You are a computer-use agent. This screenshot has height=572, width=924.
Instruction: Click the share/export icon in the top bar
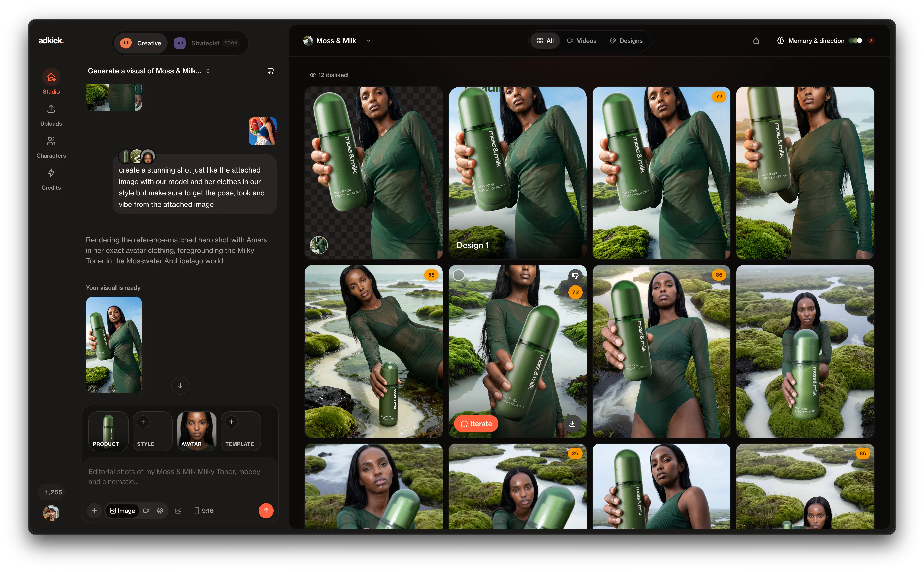coord(756,41)
